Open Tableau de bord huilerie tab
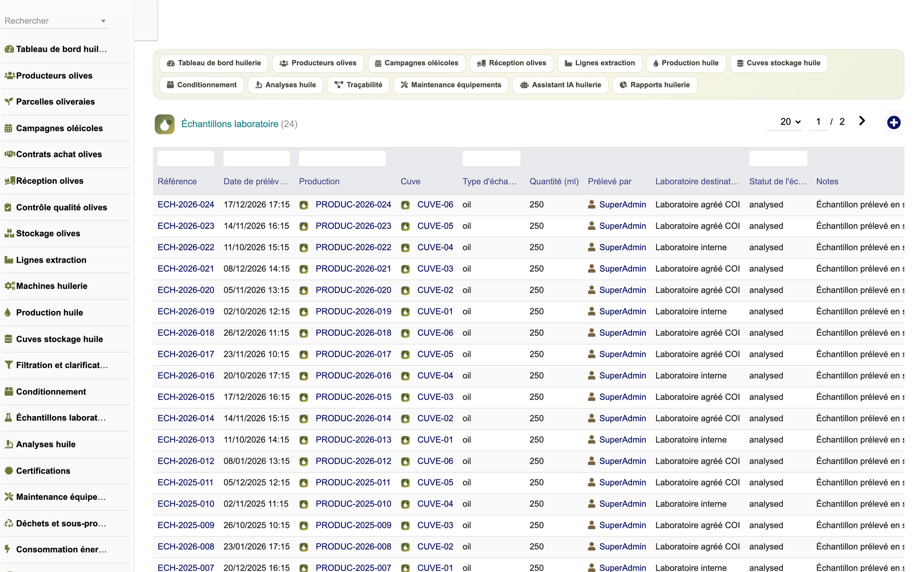 pos(214,63)
